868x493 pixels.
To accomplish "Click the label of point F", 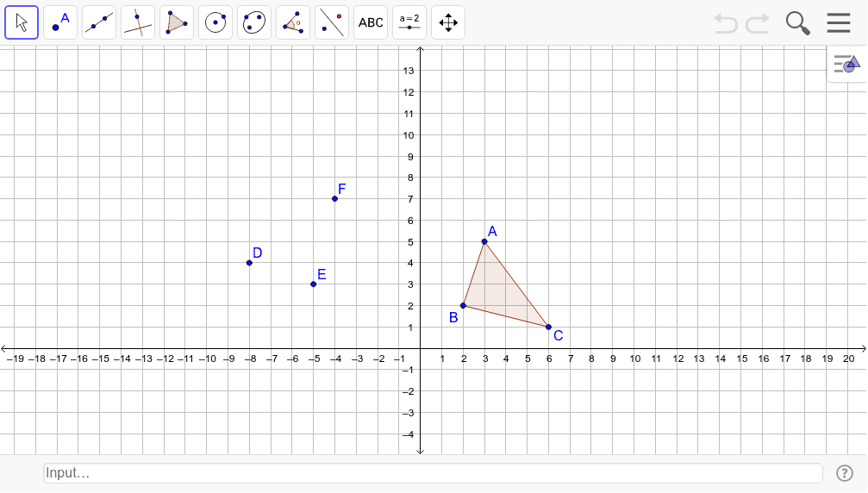I will pyautogui.click(x=342, y=189).
